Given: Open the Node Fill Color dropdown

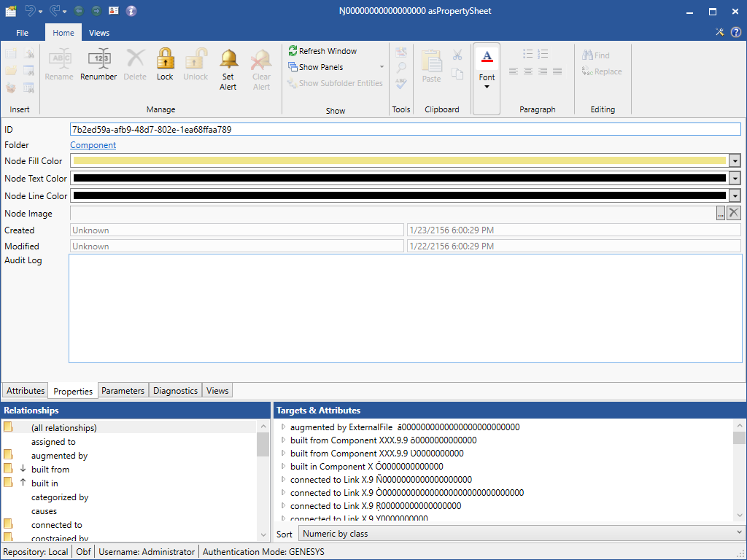Looking at the screenshot, I should (735, 161).
